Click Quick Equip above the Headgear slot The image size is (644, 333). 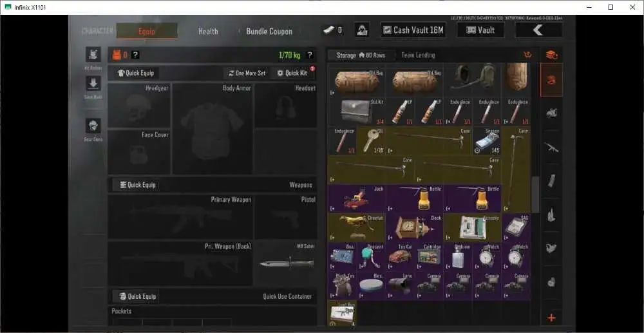tap(136, 73)
